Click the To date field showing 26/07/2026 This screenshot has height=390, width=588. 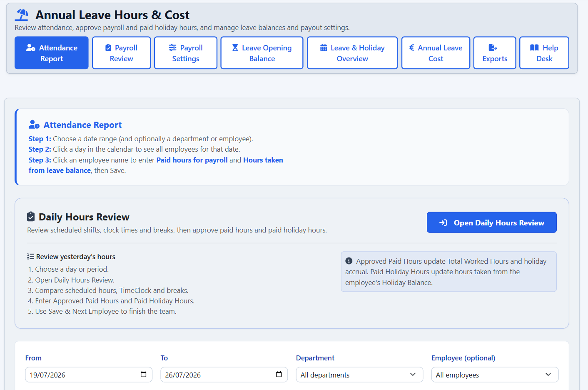224,375
